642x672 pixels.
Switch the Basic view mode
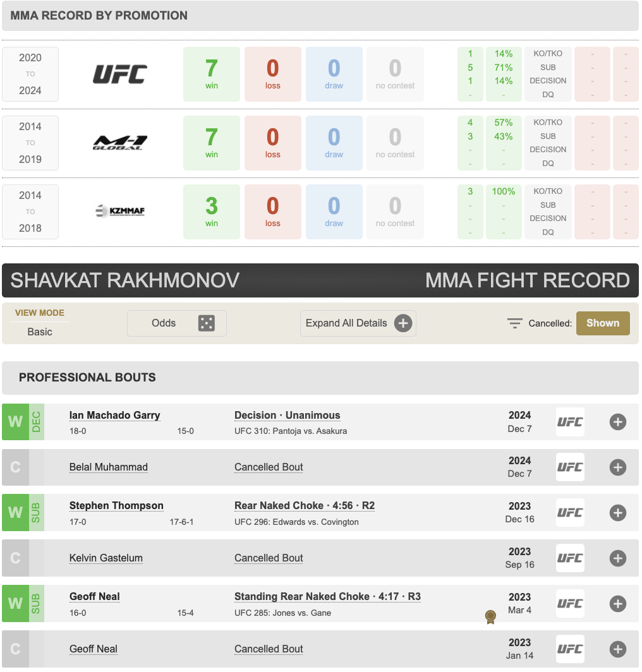(x=40, y=332)
